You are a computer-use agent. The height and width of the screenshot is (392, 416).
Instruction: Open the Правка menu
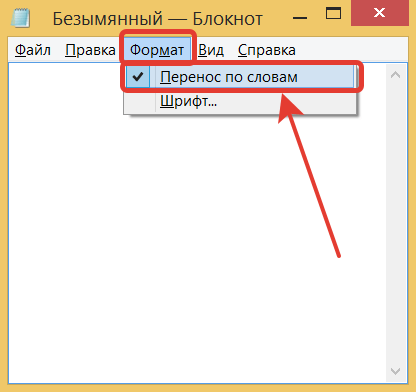click(x=90, y=50)
